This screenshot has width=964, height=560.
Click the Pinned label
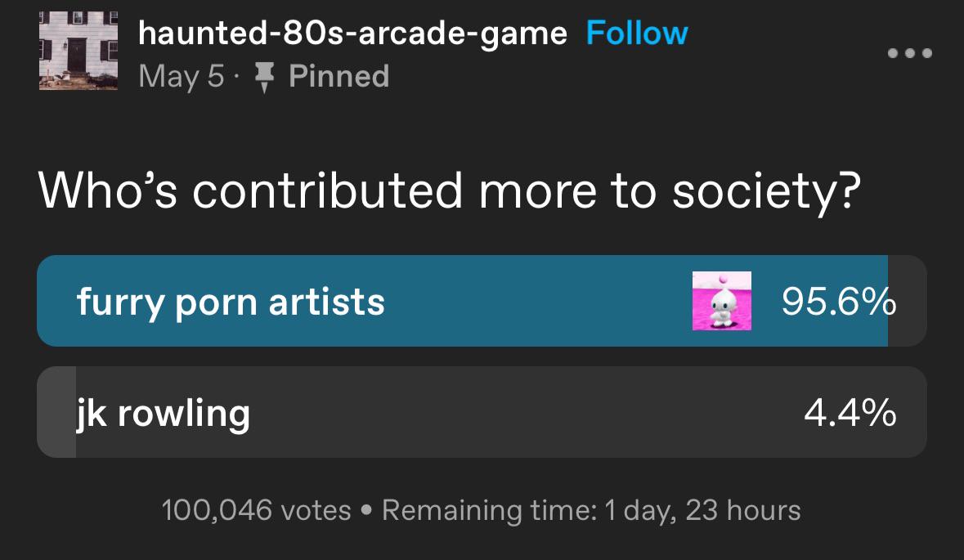coord(339,76)
